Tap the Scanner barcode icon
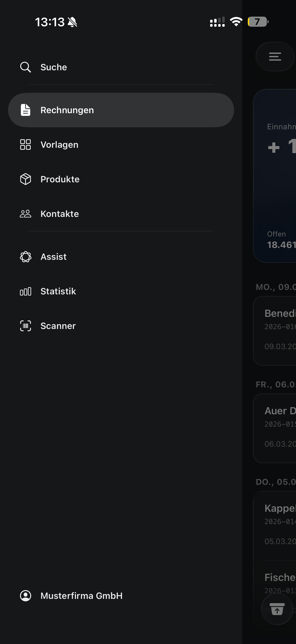The image size is (296, 644). (26, 326)
